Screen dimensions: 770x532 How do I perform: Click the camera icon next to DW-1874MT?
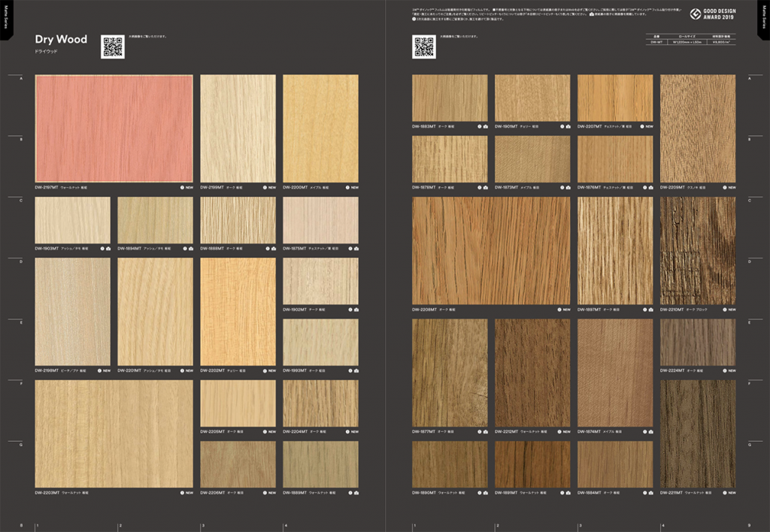(650, 432)
